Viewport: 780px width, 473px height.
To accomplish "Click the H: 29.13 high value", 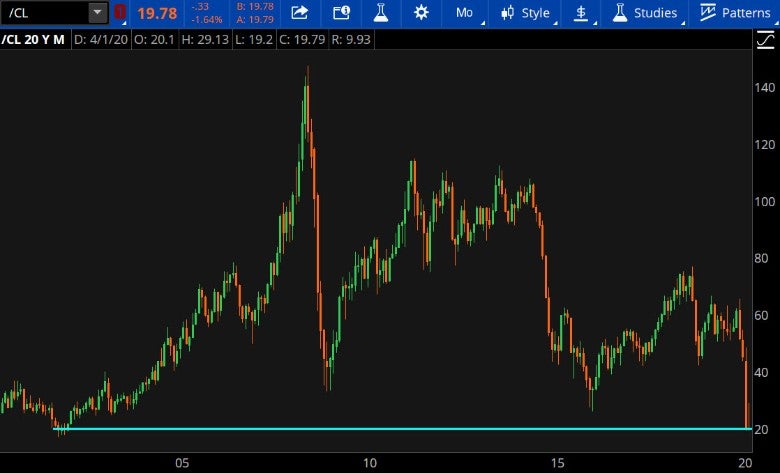I will click(x=205, y=40).
